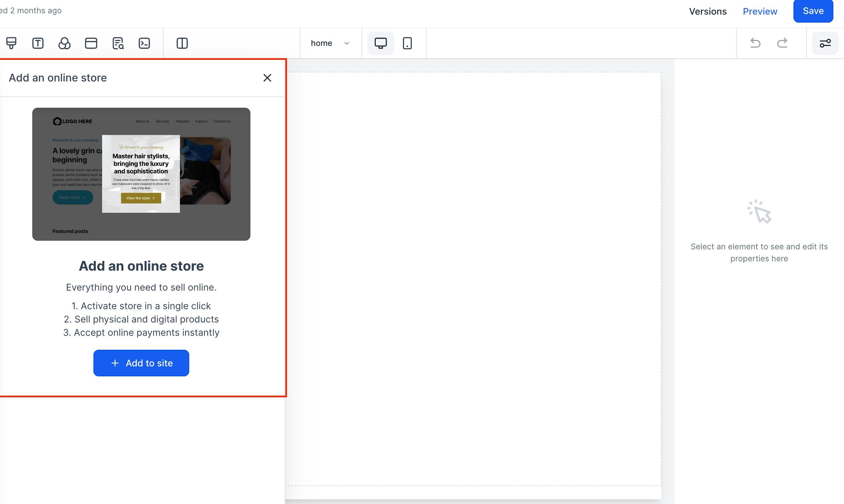Click the blue Save button
Screen dimensions: 844x504
coord(813,11)
